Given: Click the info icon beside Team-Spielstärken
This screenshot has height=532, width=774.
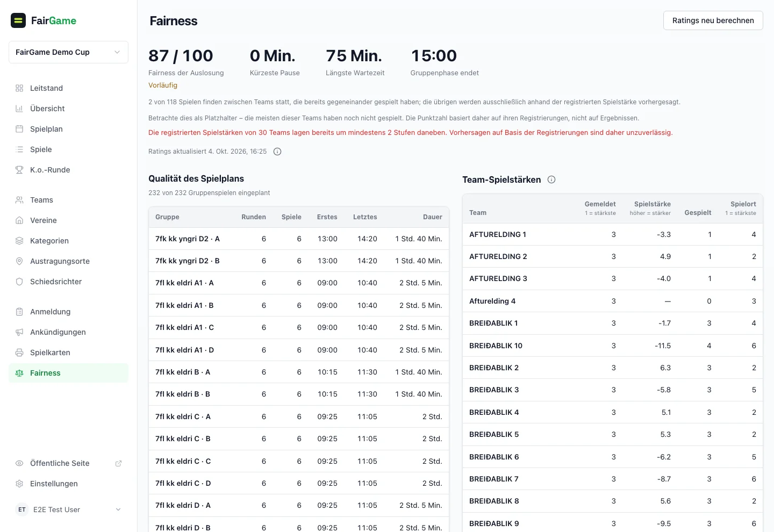Looking at the screenshot, I should click(551, 179).
